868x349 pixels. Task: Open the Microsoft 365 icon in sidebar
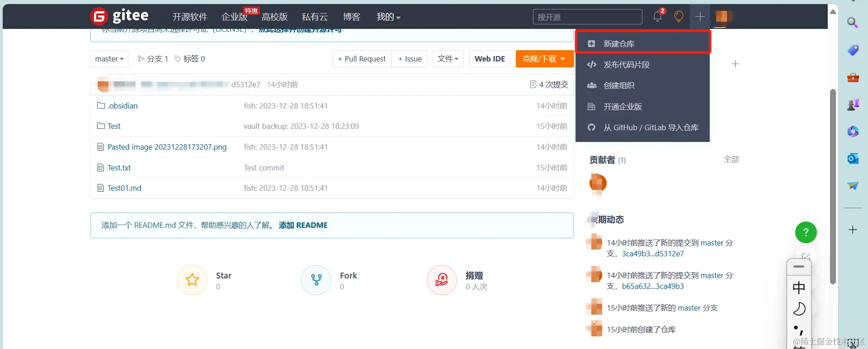pyautogui.click(x=853, y=132)
